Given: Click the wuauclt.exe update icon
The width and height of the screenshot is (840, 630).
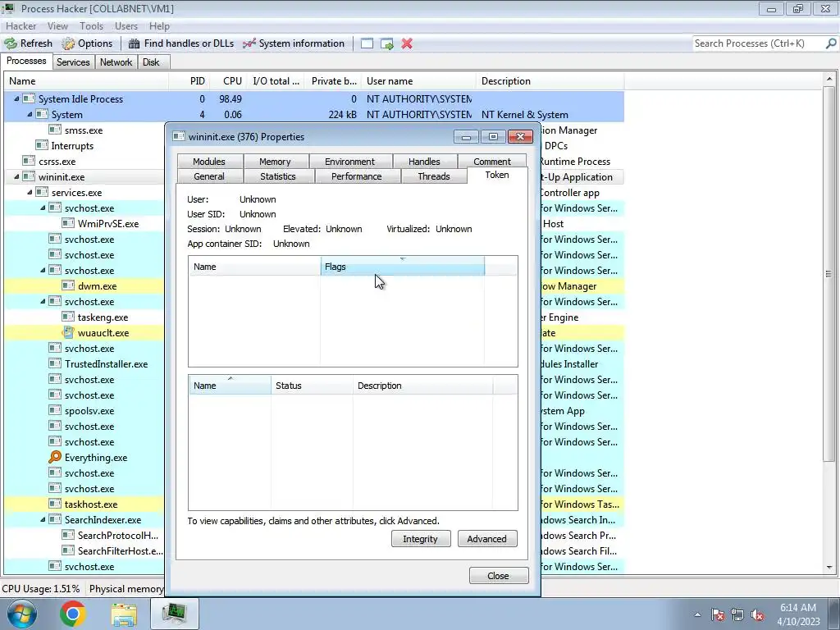Looking at the screenshot, I should tap(68, 332).
